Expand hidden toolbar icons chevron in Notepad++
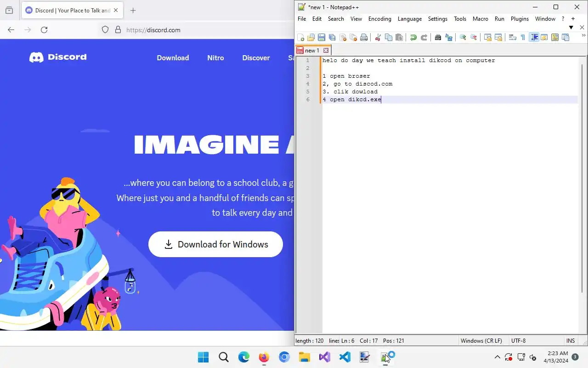Viewport: 588px width, 368px height. [583, 36]
